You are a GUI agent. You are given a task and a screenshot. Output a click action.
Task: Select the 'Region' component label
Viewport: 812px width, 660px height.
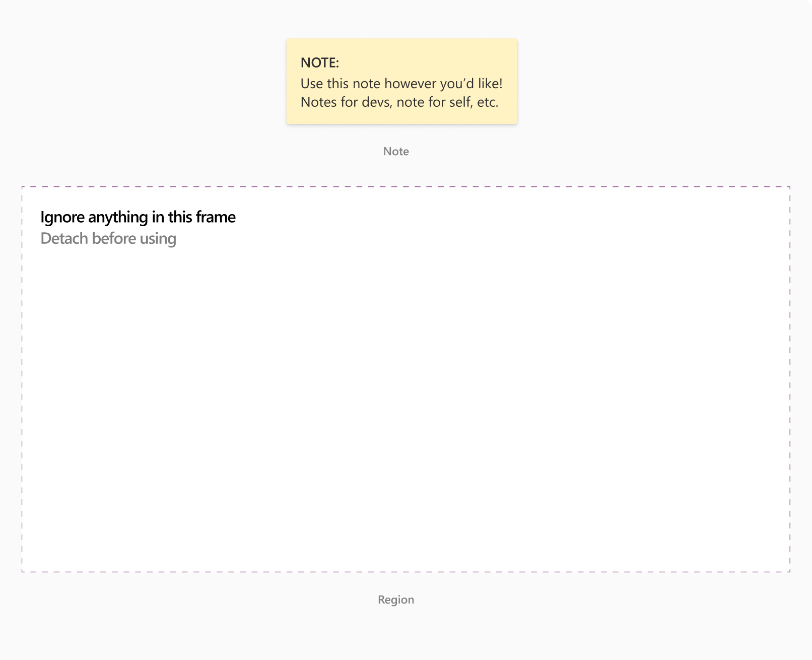pyautogui.click(x=396, y=600)
